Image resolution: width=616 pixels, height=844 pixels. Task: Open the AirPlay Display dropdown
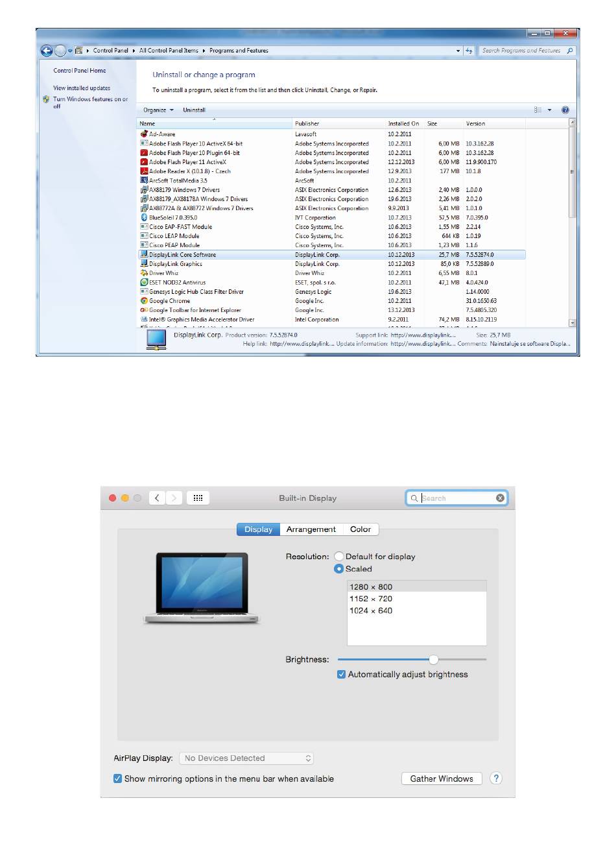point(246,758)
